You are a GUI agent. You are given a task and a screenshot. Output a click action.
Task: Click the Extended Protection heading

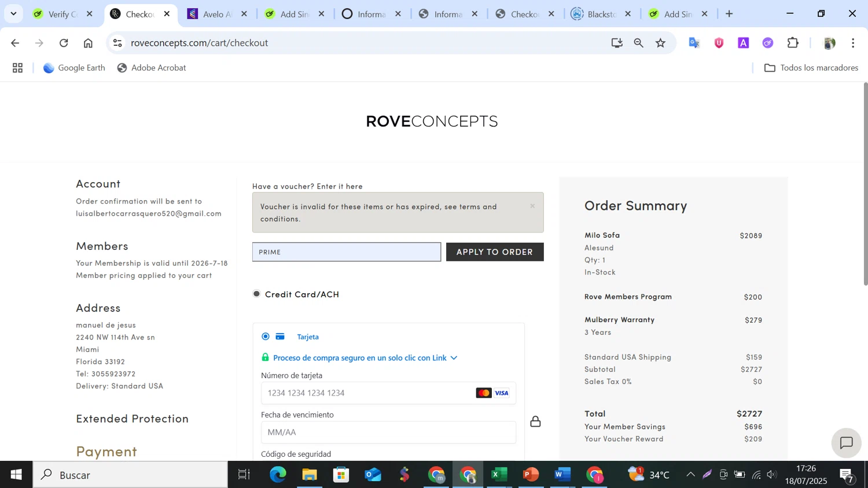(x=133, y=418)
